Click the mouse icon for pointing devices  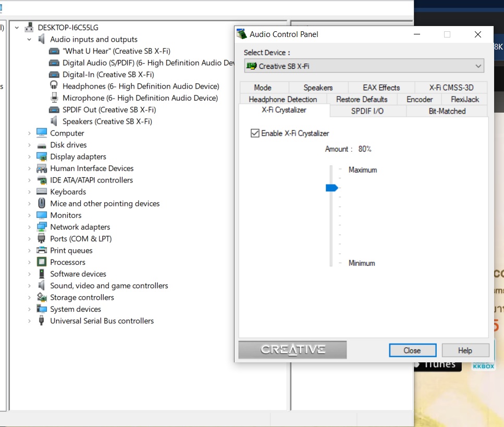tap(42, 203)
